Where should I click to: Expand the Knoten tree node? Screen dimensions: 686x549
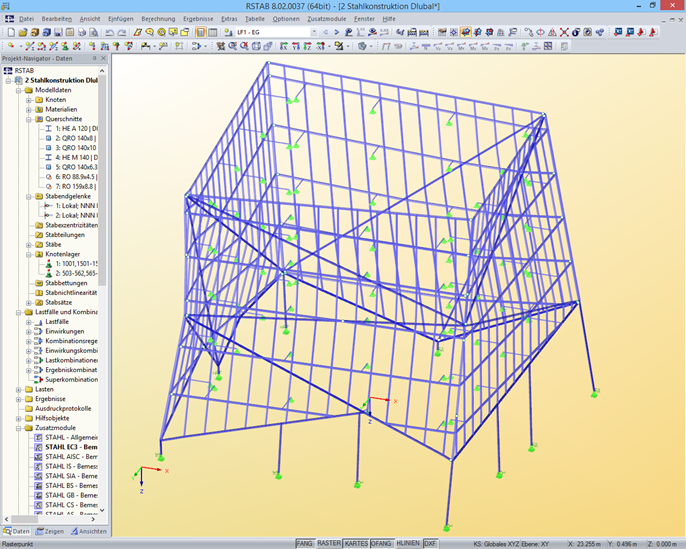28,100
